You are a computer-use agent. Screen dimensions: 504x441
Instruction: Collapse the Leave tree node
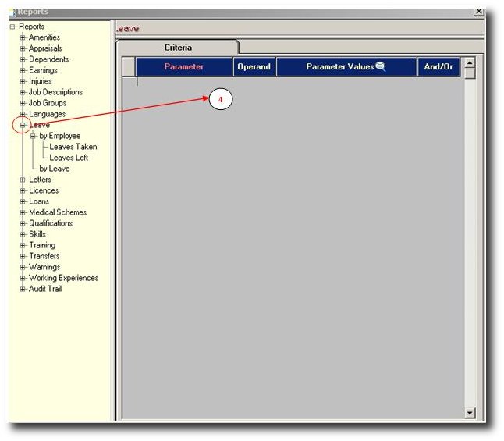[23, 125]
